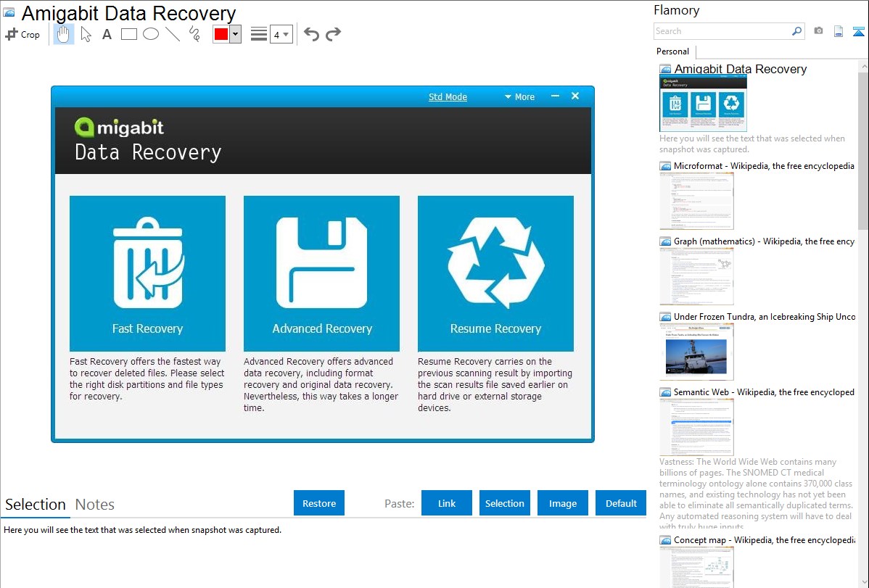Switch to the Selection tab

[36, 505]
